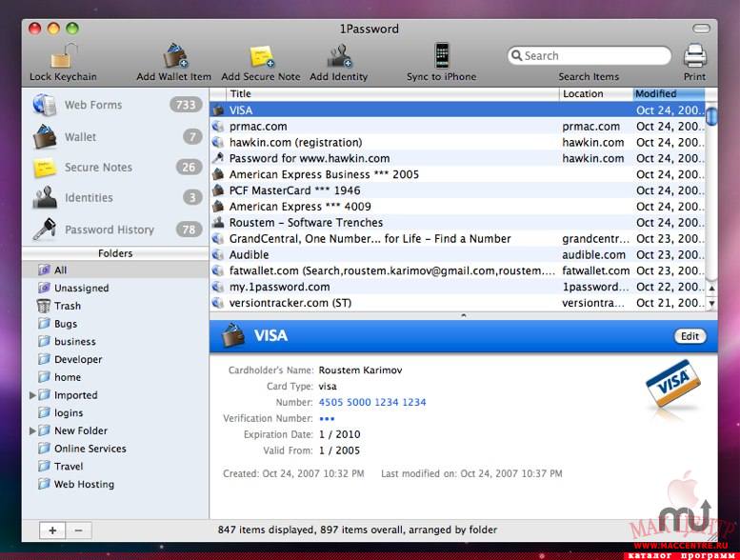The height and width of the screenshot is (560, 740).
Task: Click the Add Wallet Item toolbar icon
Action: [175, 55]
